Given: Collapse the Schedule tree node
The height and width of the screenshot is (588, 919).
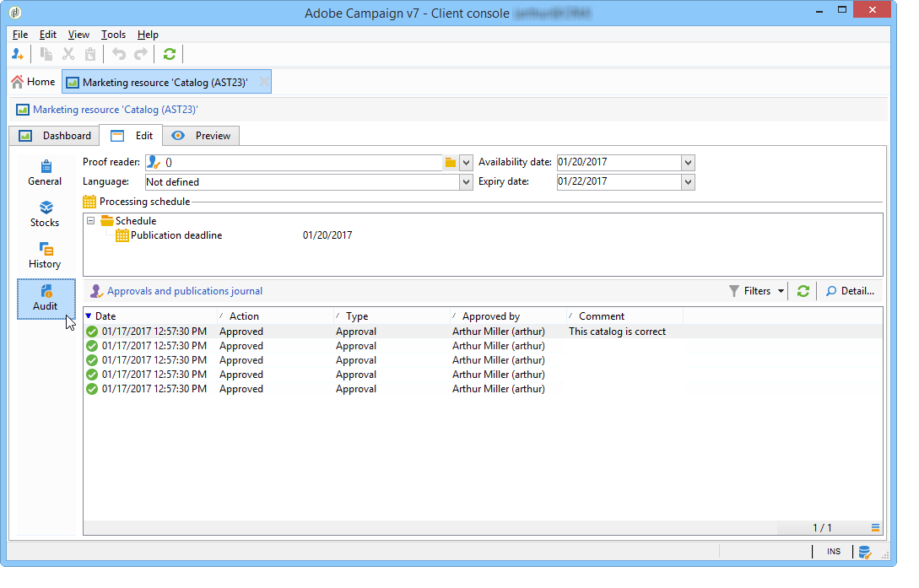Looking at the screenshot, I should [91, 221].
